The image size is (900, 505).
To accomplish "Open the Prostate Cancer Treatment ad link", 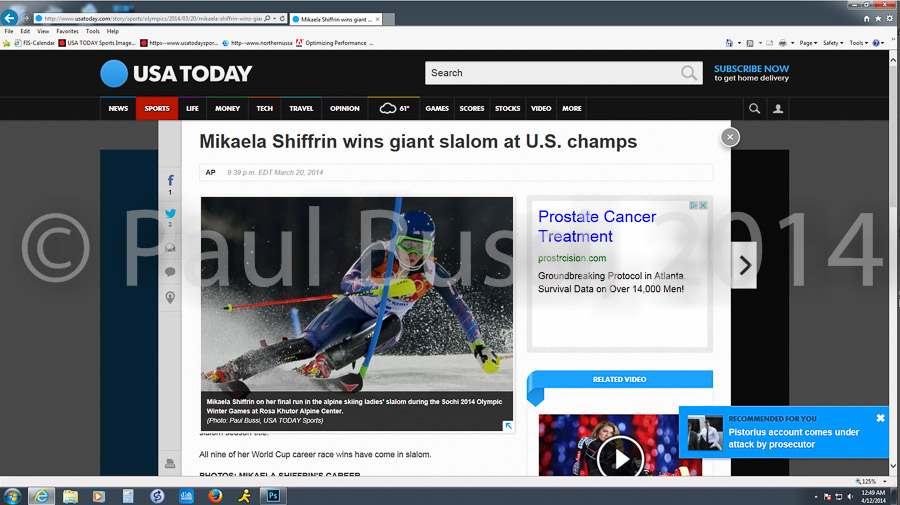I will tap(597, 226).
